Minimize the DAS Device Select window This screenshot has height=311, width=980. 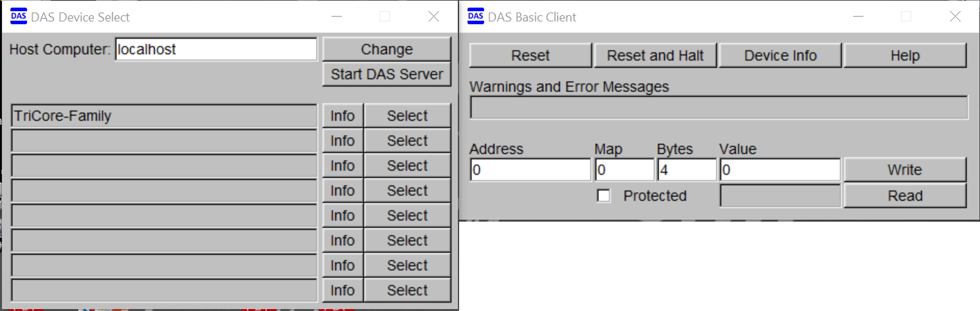(x=336, y=17)
